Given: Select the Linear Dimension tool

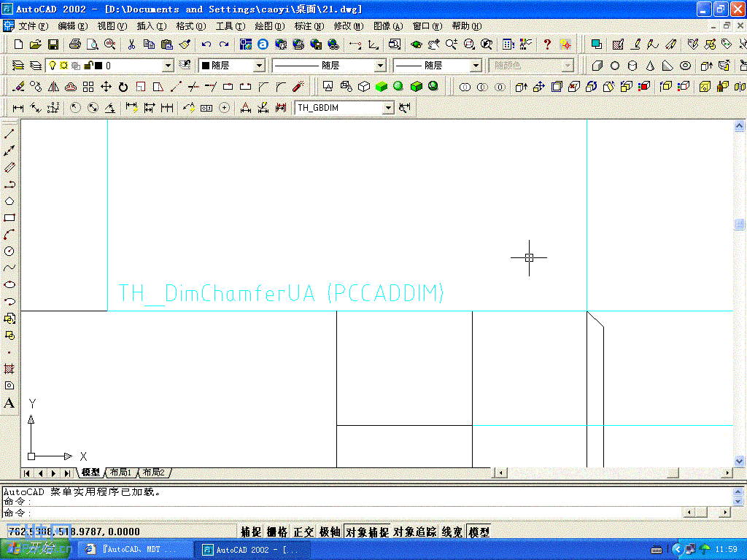Looking at the screenshot, I should coord(18,108).
